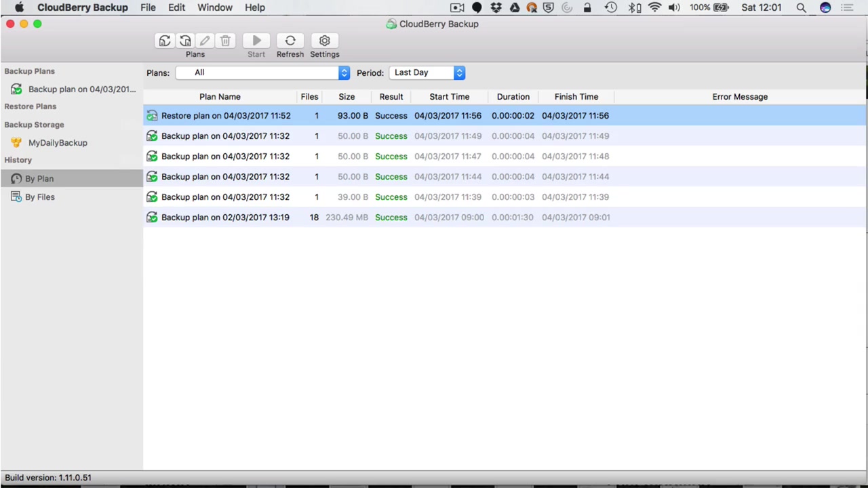Click the Time Machine menu bar icon
The width and height of the screenshot is (868, 488).
(611, 7)
